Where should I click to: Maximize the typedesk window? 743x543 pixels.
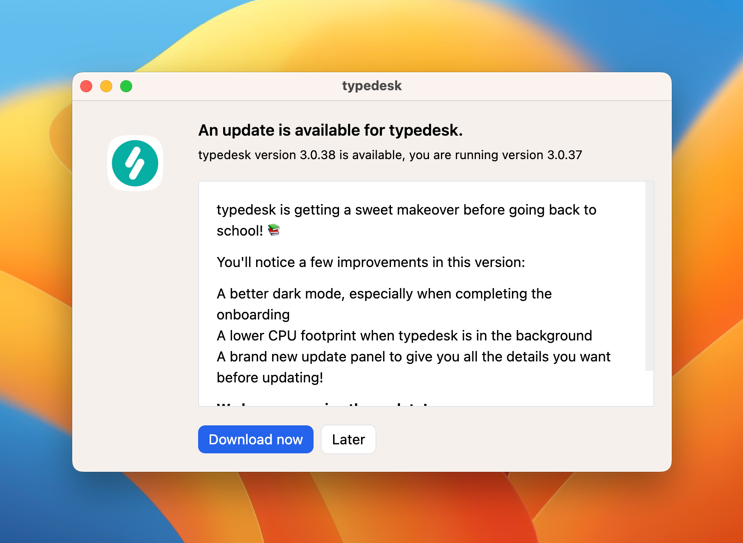click(x=126, y=86)
